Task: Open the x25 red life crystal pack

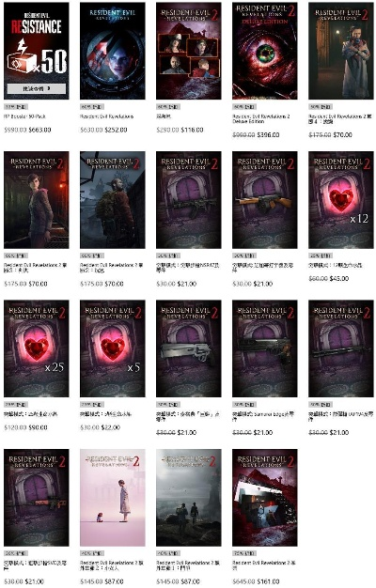Action: click(x=37, y=348)
